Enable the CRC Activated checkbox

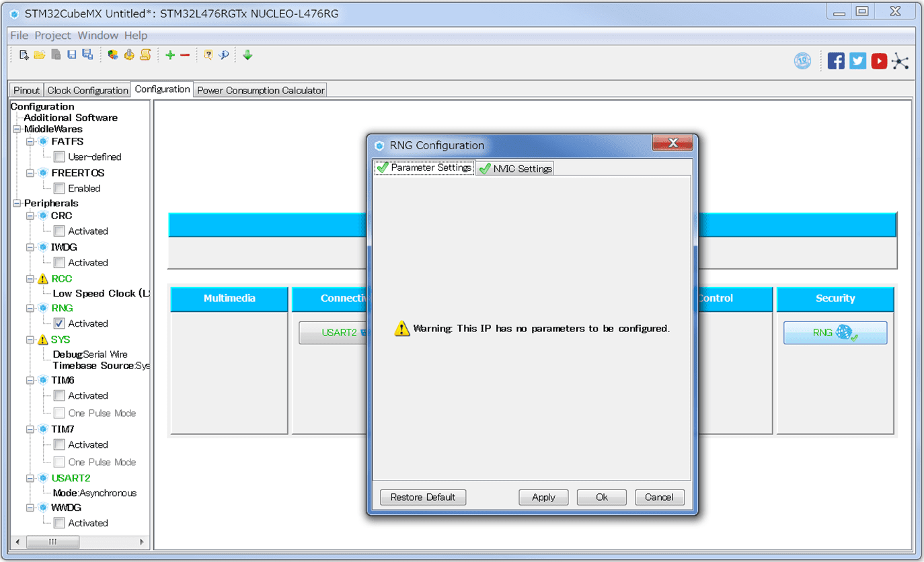click(x=59, y=231)
